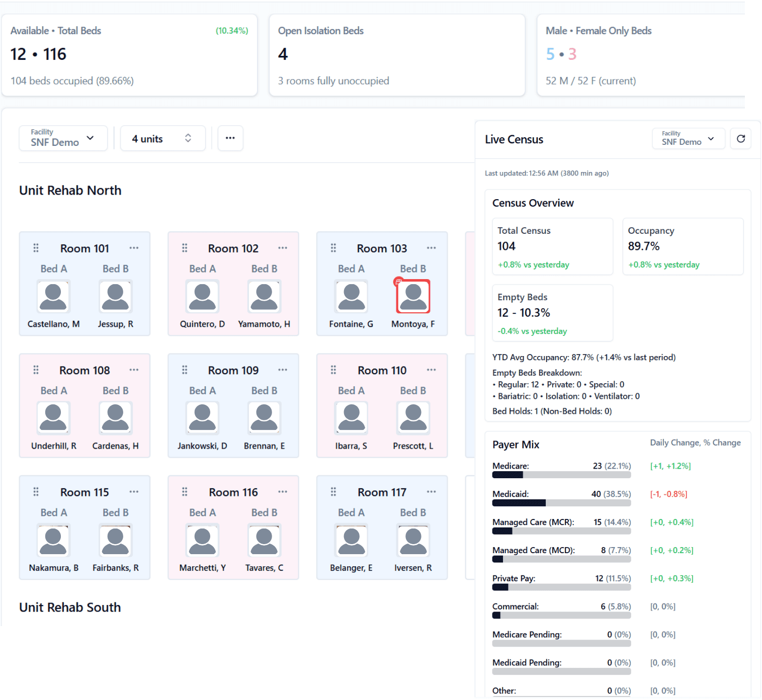Click Room 108 drag handle
The height and width of the screenshot is (700, 762).
pyautogui.click(x=36, y=370)
